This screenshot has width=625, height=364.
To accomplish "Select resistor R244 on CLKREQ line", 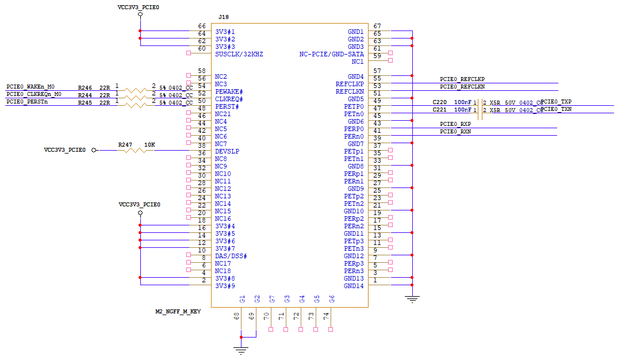I will tap(135, 98).
